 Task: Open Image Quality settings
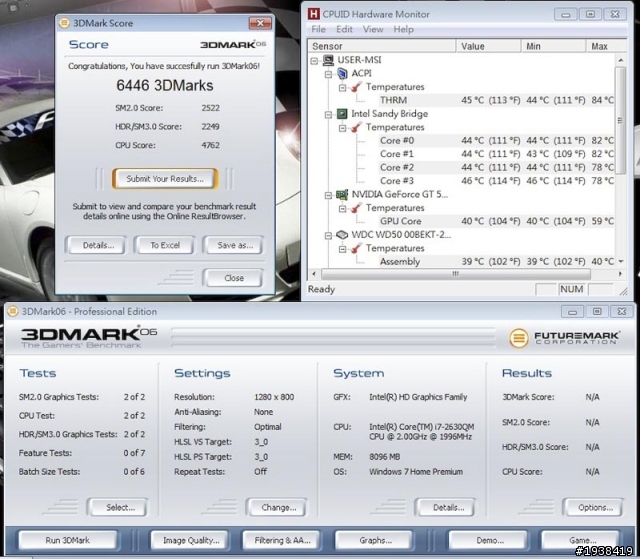click(x=191, y=540)
